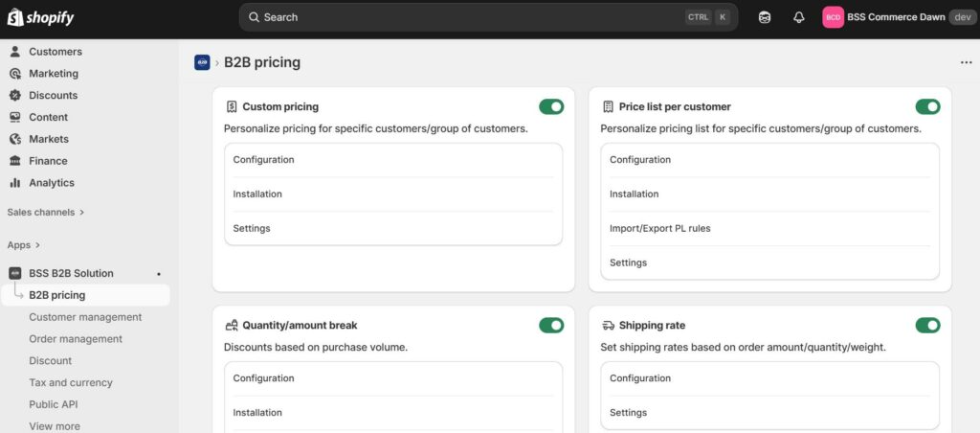Click the BSS B2B app icon in breadcrumb

tap(202, 62)
